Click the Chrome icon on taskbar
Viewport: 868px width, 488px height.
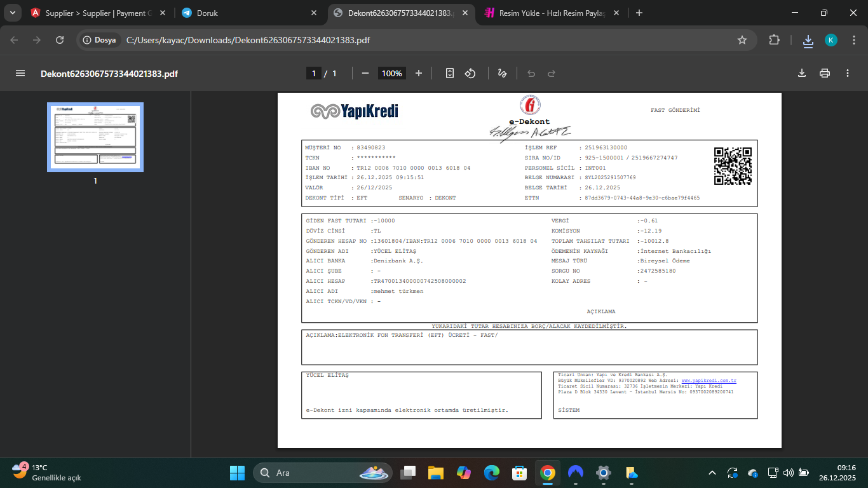pos(547,473)
